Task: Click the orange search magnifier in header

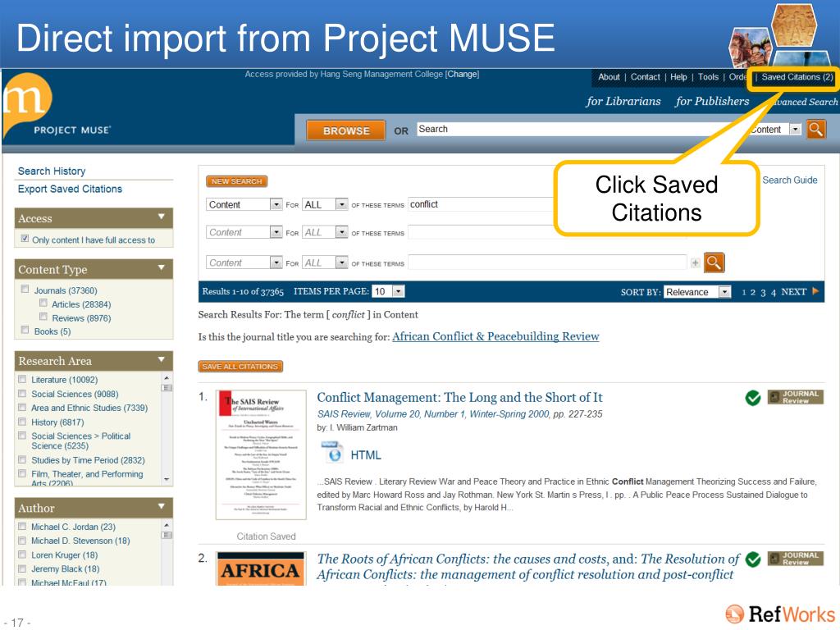Action: point(816,129)
